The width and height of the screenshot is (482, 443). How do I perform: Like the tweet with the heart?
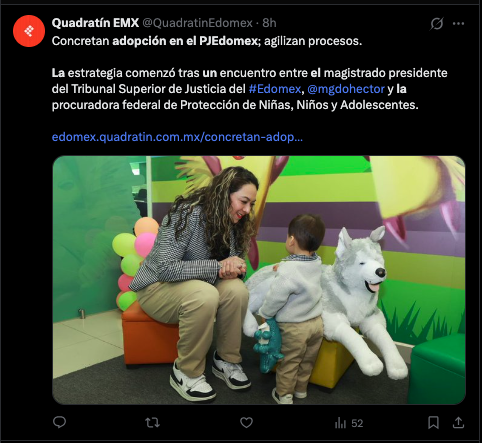tap(246, 423)
